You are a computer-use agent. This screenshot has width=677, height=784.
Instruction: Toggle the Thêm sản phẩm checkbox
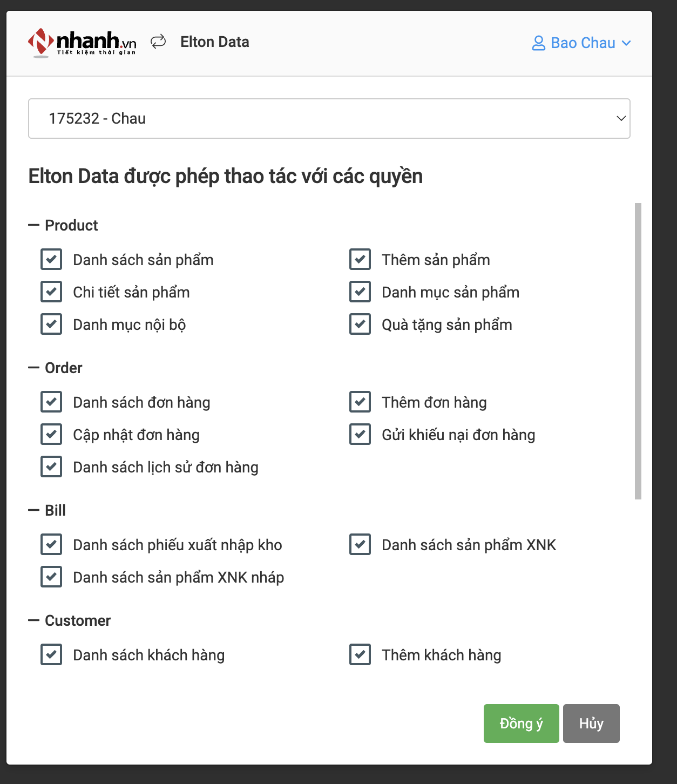click(x=360, y=260)
